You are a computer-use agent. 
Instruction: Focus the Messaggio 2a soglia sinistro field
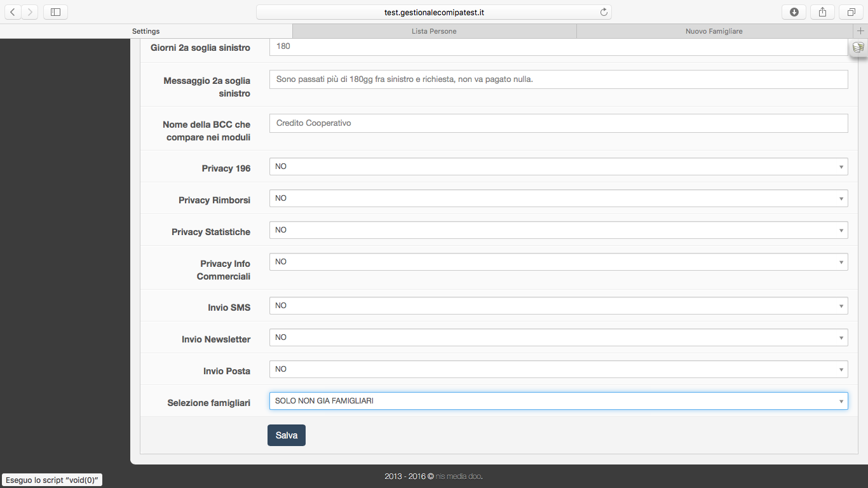point(559,79)
